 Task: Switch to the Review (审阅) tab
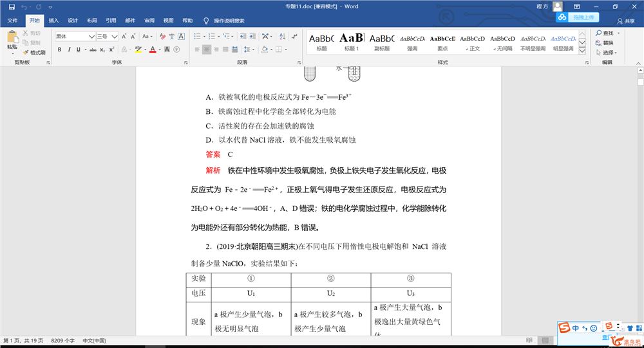coord(149,20)
